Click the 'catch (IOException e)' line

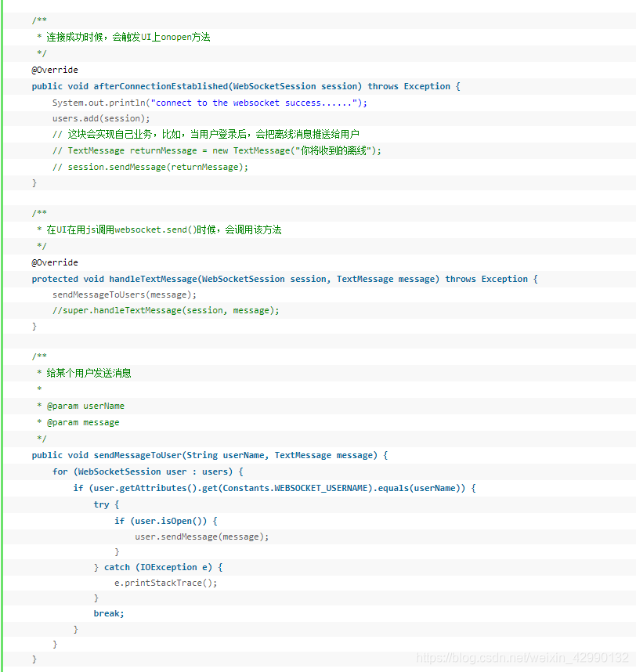pos(158,567)
